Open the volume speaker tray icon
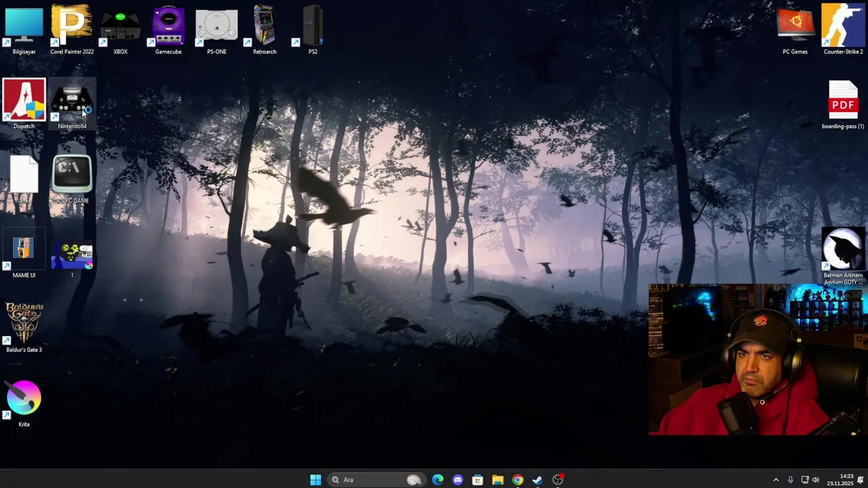The width and height of the screenshot is (868, 488). 815,480
